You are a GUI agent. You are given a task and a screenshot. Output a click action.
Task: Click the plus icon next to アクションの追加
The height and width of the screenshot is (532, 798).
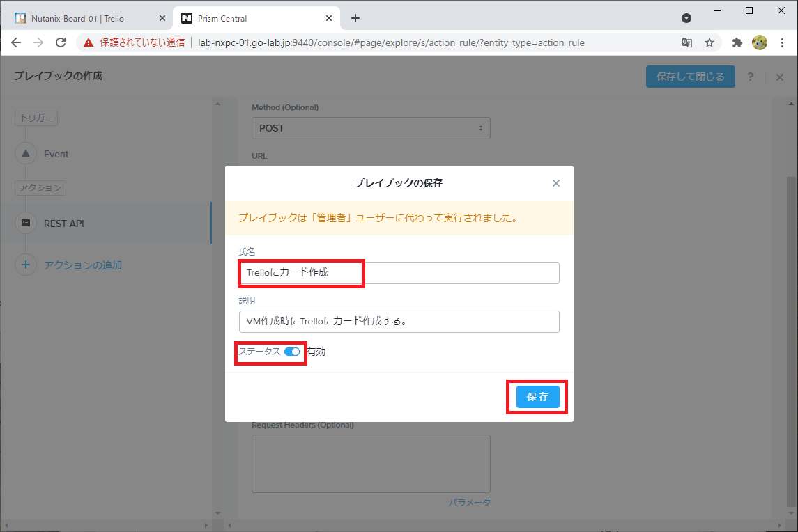coord(25,265)
